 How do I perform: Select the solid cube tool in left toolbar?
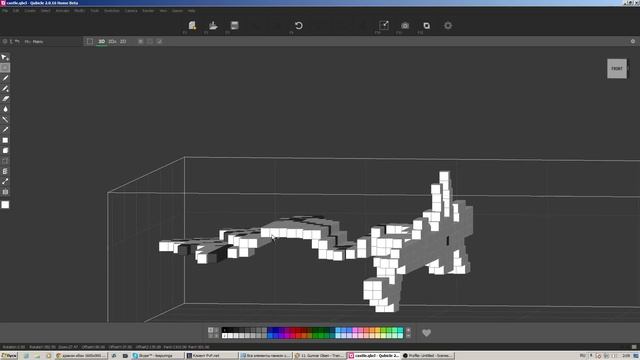pos(5,151)
